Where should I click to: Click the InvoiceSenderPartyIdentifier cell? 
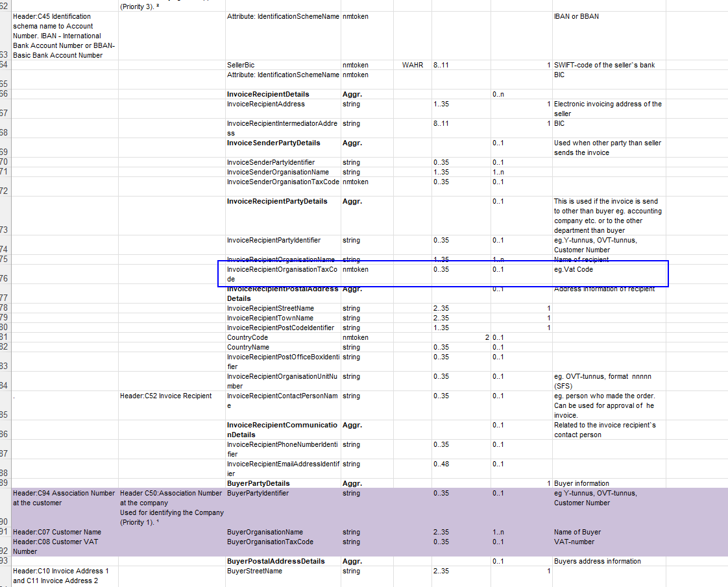click(283, 162)
